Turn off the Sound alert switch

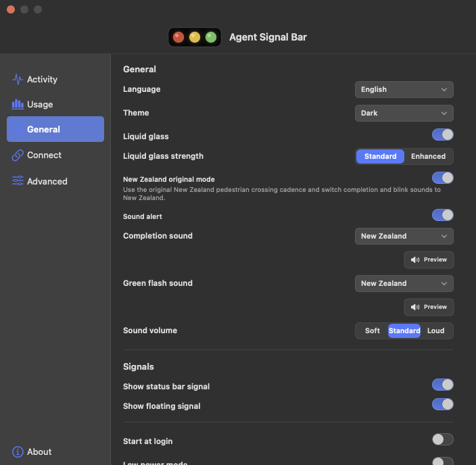click(x=443, y=215)
